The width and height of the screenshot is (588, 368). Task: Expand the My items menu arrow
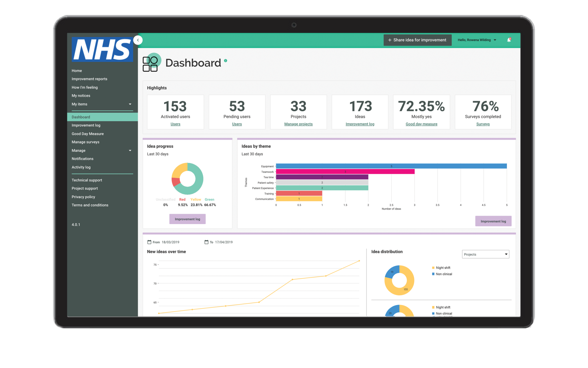pos(130,104)
